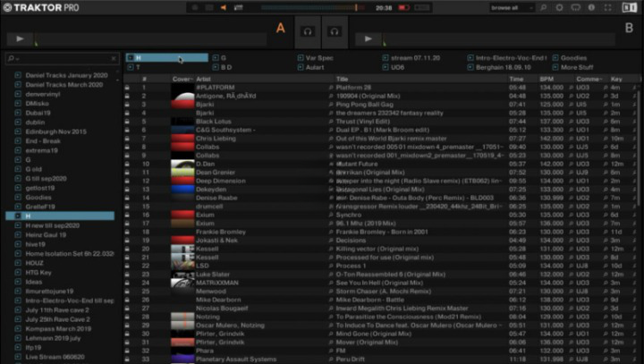Select track 'See You In Hell (Original Mix)'
Screen dimensions: 644x364
click(x=379, y=284)
